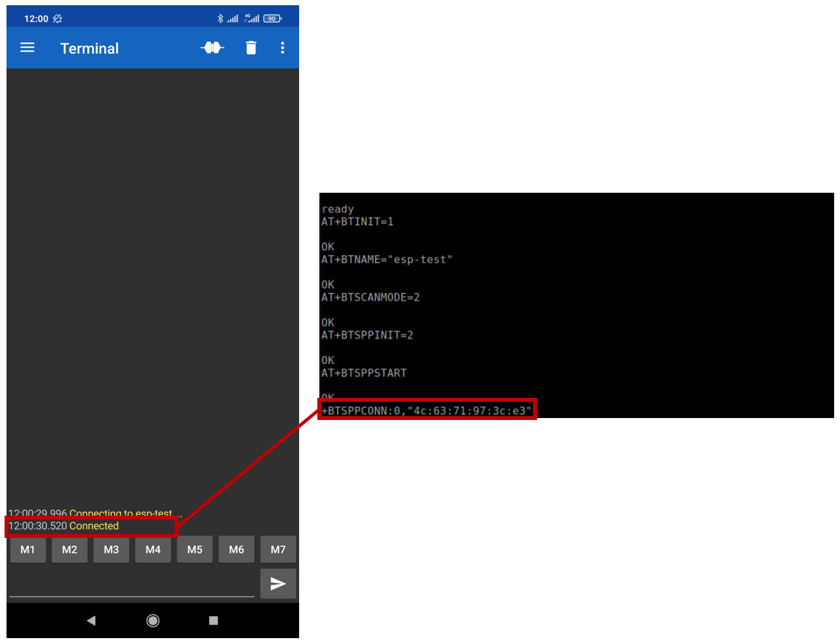
Task: Tap the Android back navigation button
Action: pos(91,621)
